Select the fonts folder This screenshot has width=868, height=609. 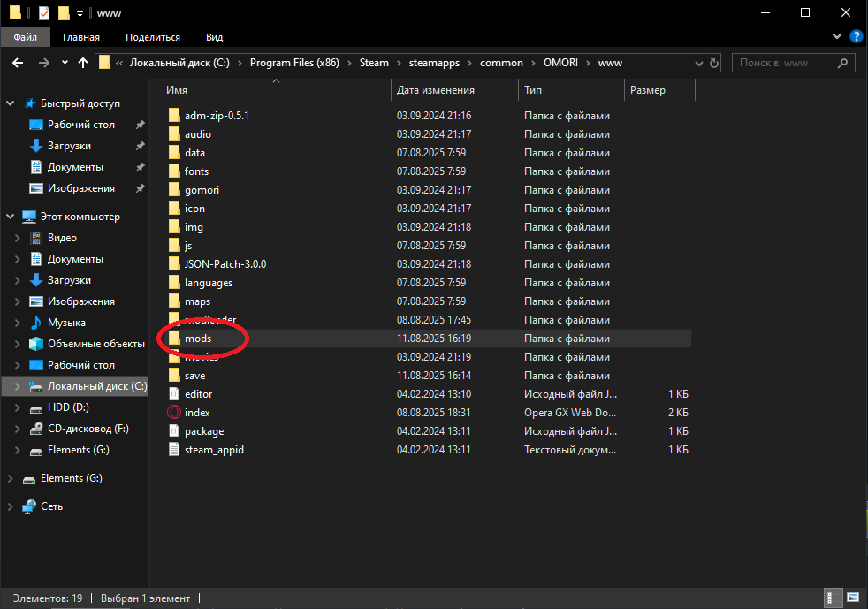tap(196, 171)
